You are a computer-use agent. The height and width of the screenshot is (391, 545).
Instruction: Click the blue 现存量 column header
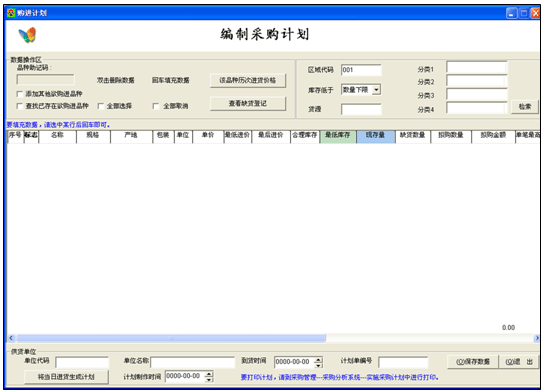click(x=376, y=136)
